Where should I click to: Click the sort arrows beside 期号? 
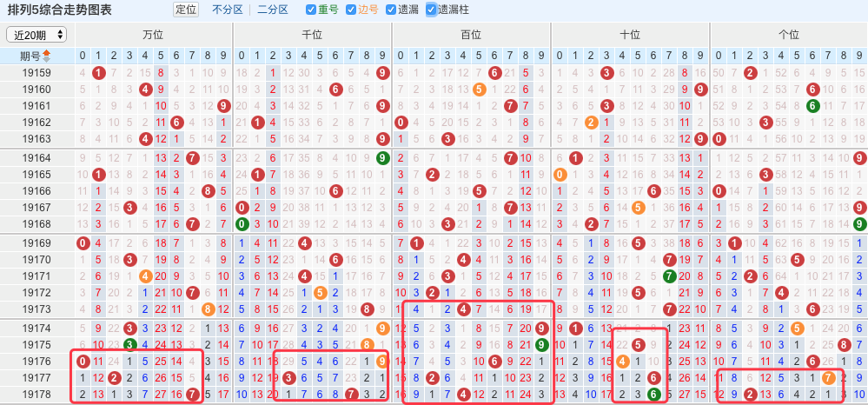click(47, 56)
